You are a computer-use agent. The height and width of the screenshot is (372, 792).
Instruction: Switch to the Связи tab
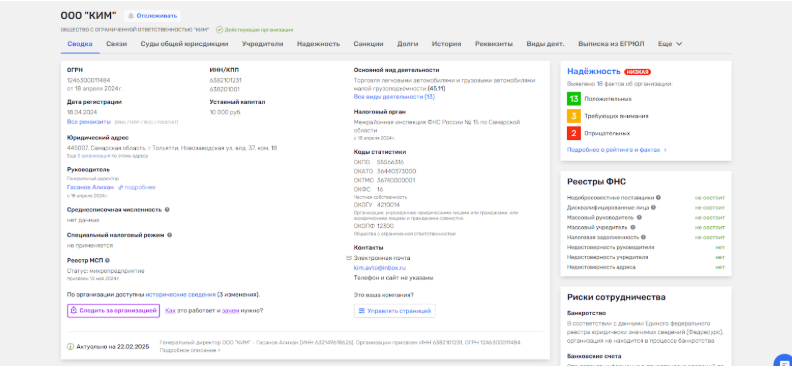(117, 44)
